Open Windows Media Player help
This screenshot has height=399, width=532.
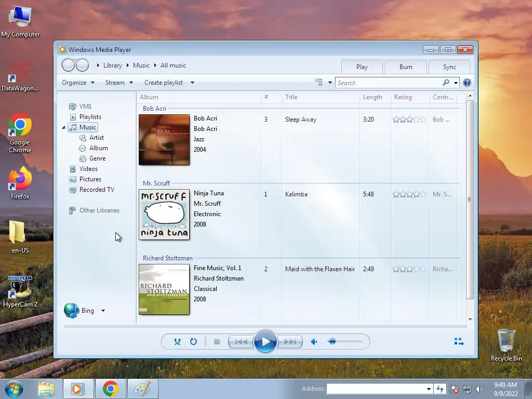coord(467,83)
